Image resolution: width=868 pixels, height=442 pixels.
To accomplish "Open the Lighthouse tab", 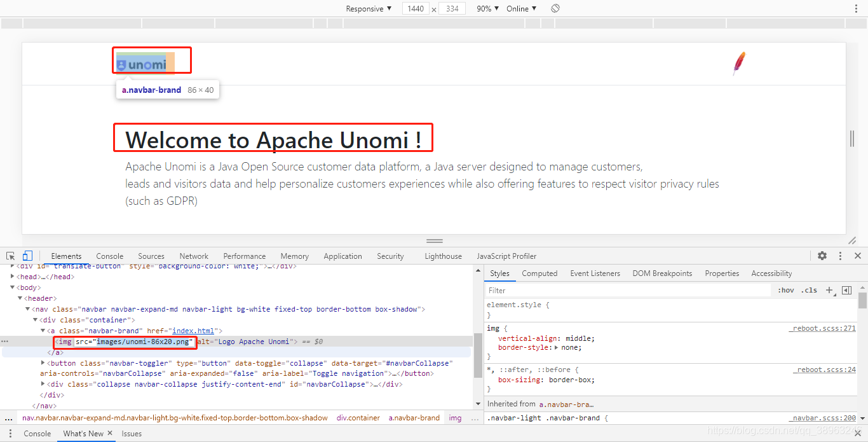I will point(443,256).
